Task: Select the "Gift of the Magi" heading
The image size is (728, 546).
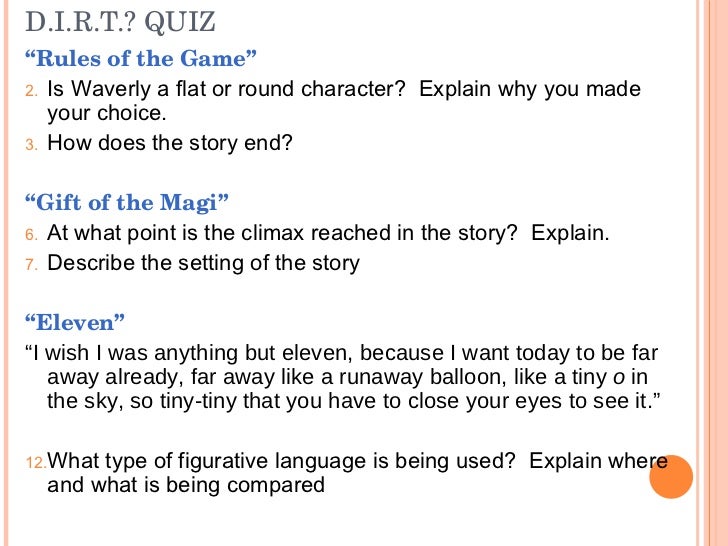Action: pyautogui.click(x=127, y=202)
